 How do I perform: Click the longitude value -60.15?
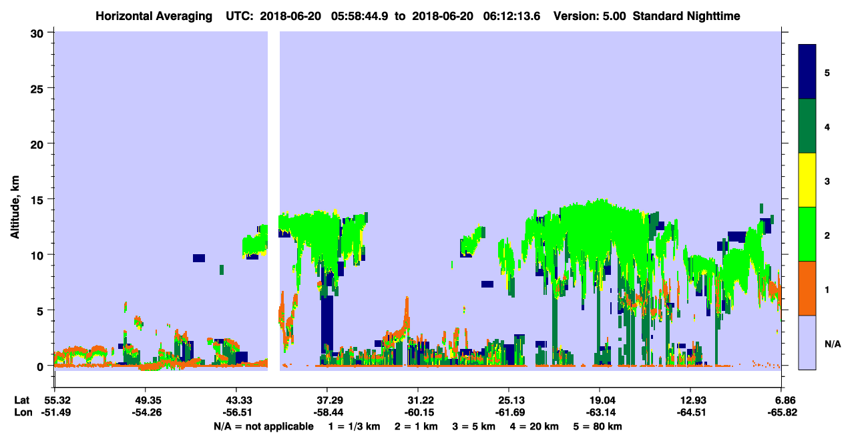418,412
